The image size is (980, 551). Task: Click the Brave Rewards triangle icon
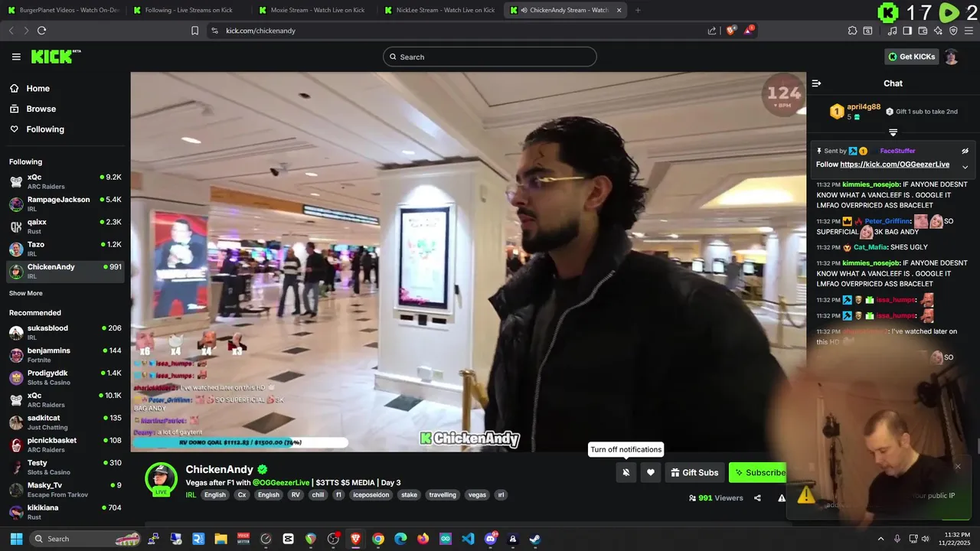tap(750, 31)
